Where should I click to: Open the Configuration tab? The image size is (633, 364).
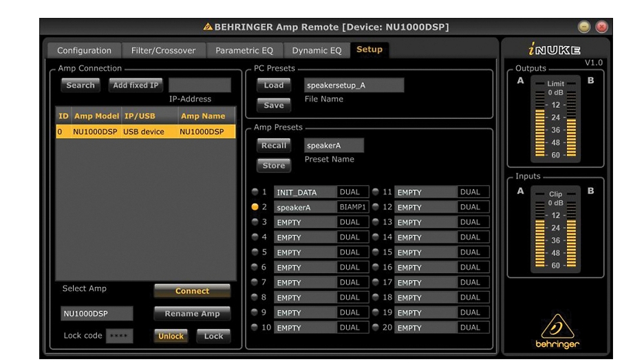pyautogui.click(x=84, y=50)
